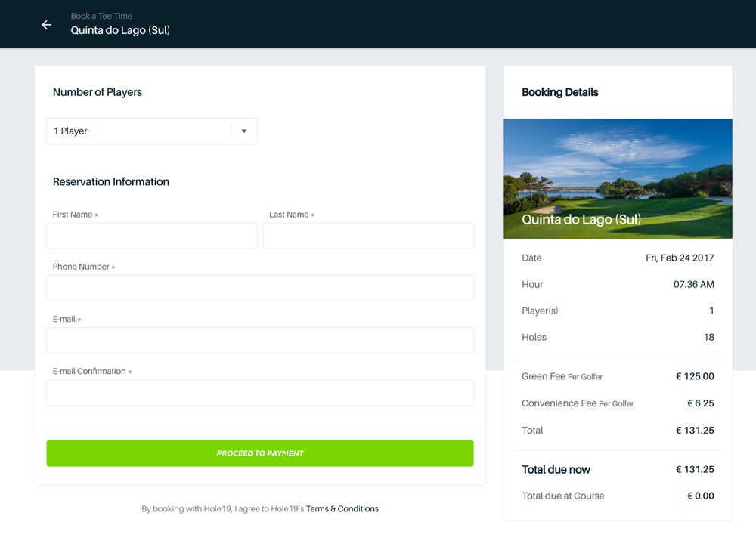Focus the First Name field
The image size is (756, 550).
(x=151, y=236)
